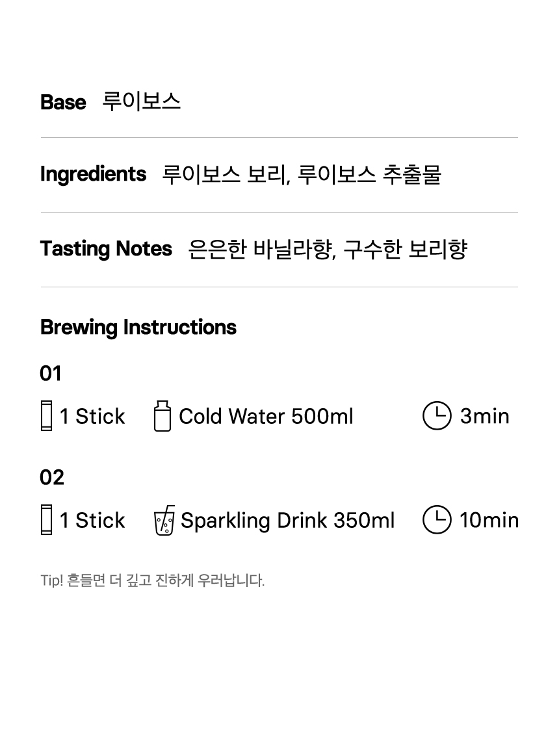Image resolution: width=559 pixels, height=756 pixels.
Task: Click the 루이보스 보리 ingredients text
Action: 226,174
